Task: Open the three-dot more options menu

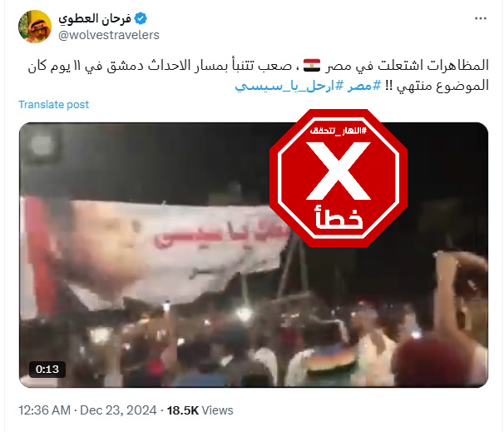Action: pos(480,18)
